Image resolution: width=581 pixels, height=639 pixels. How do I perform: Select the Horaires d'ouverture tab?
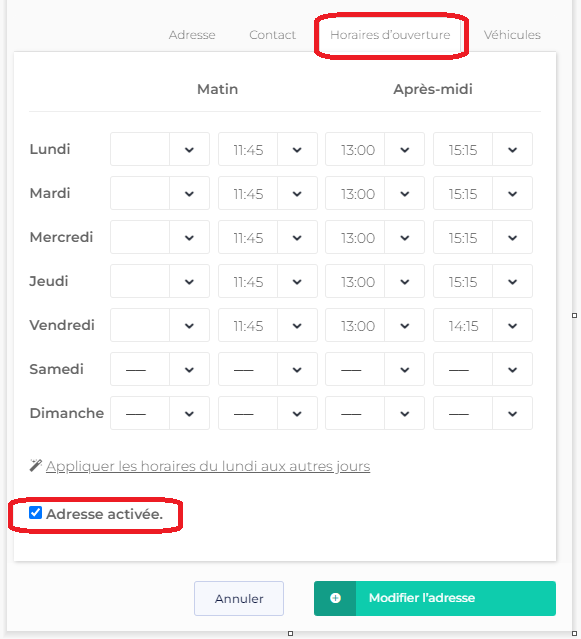[x=390, y=35]
